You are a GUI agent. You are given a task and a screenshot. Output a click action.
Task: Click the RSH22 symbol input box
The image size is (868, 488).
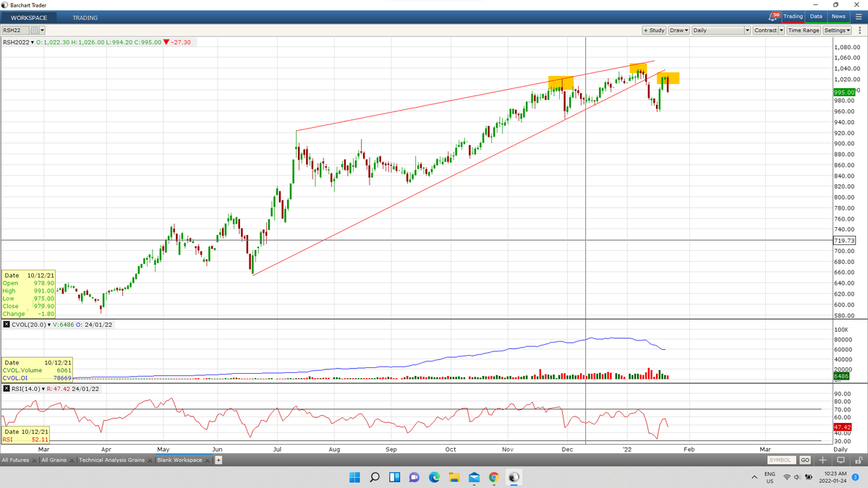15,30
